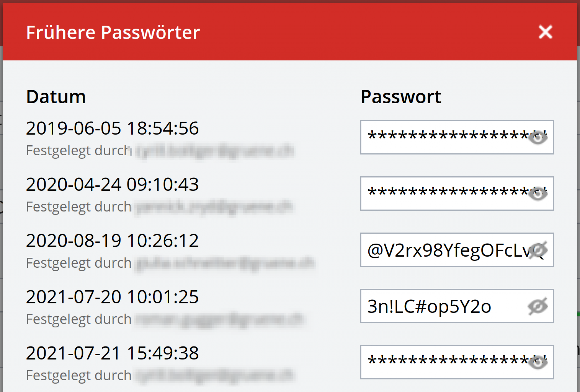Image resolution: width=580 pixels, height=392 pixels.
Task: Hide the 3n!LC#op5Y2o password
Action: [538, 306]
